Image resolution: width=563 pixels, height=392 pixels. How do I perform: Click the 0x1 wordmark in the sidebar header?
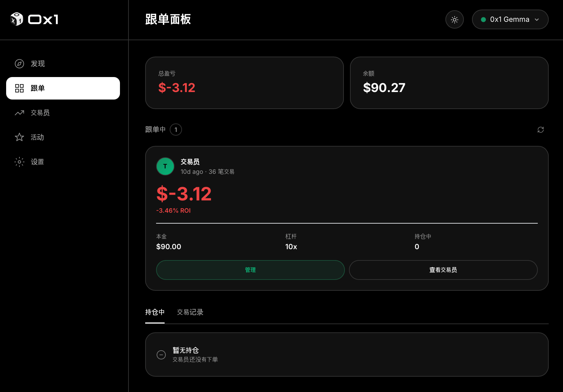coord(43,19)
